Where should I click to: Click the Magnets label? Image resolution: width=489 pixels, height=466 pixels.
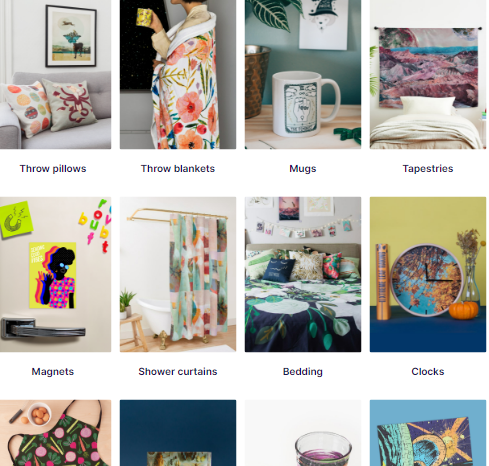(x=53, y=372)
